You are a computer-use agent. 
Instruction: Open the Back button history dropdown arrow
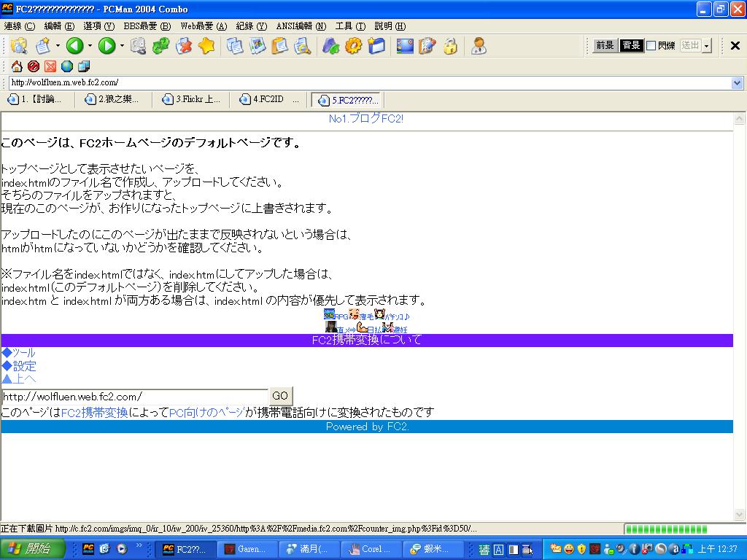click(90, 46)
